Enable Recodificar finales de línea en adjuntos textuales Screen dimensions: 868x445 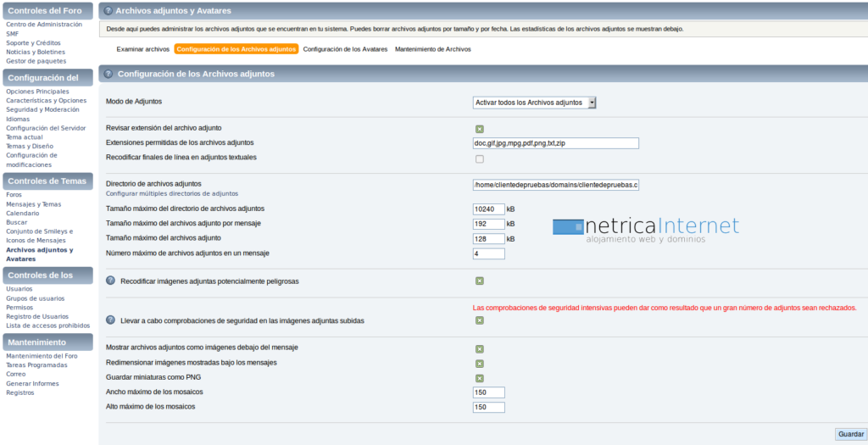[x=479, y=159]
